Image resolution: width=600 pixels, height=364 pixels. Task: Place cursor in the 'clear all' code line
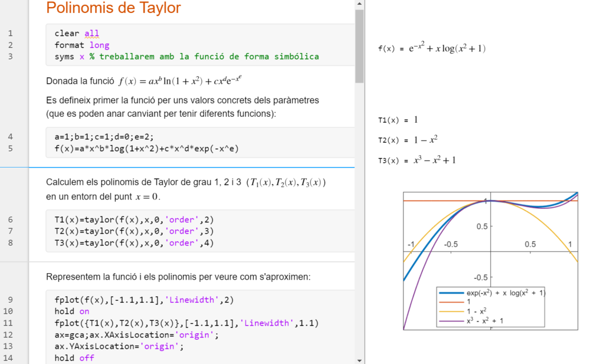pos(77,34)
